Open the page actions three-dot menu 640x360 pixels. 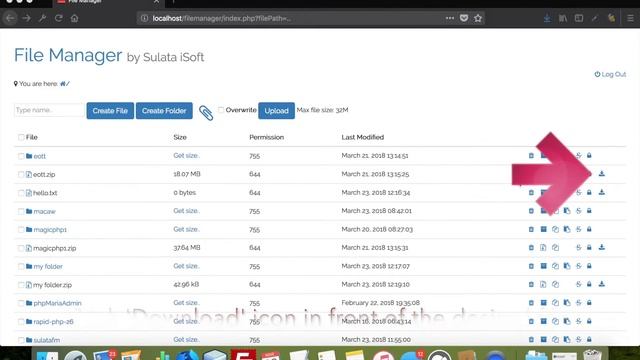pos(450,18)
